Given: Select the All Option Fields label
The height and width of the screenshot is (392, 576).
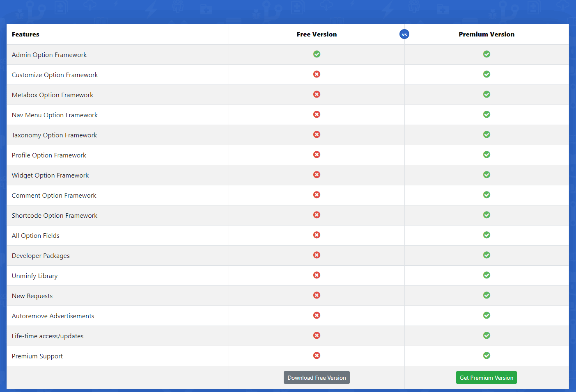Looking at the screenshot, I should 36,236.
